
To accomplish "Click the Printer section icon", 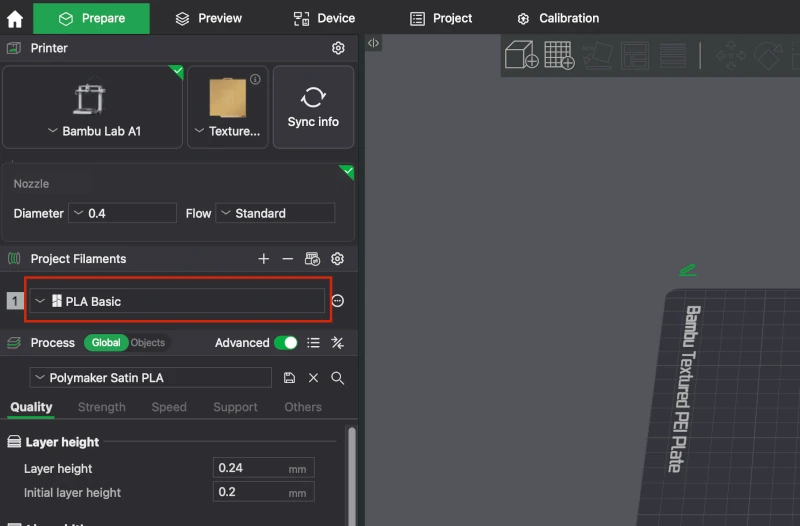I will tap(14, 48).
